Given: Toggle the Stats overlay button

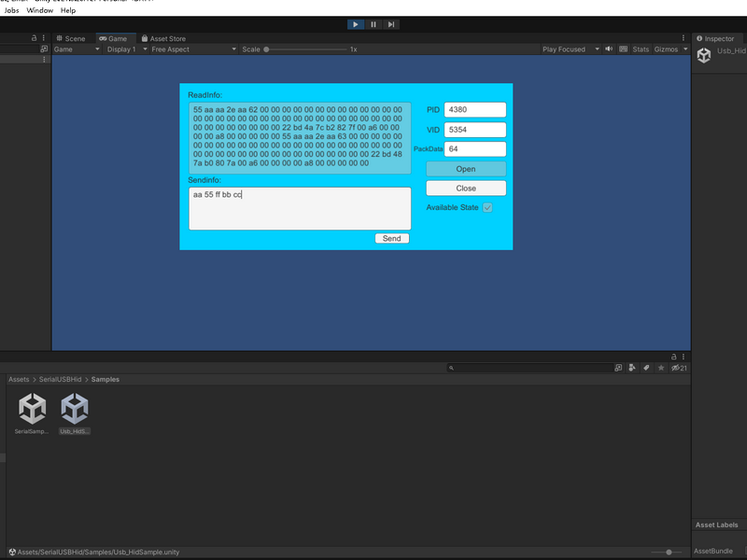Looking at the screenshot, I should [641, 49].
